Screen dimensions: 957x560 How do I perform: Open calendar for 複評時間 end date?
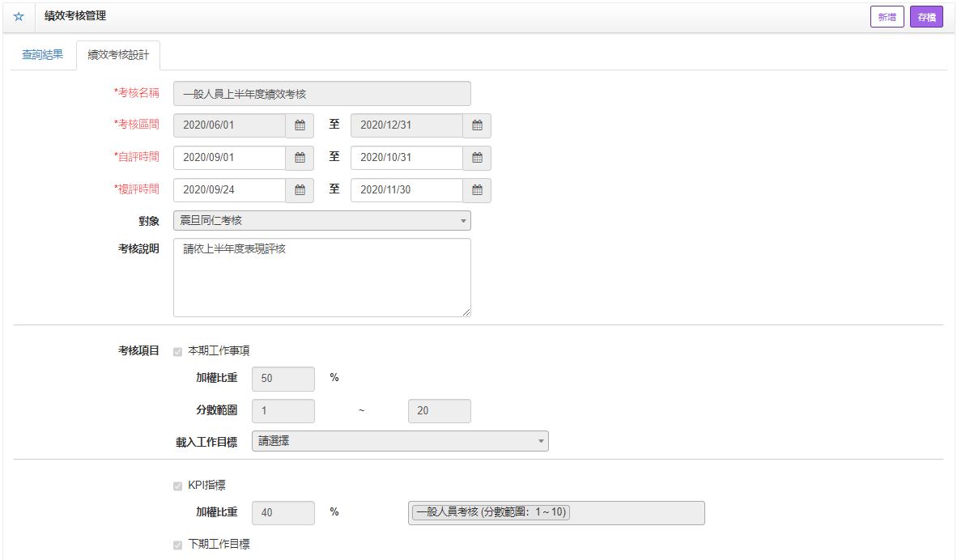[477, 190]
